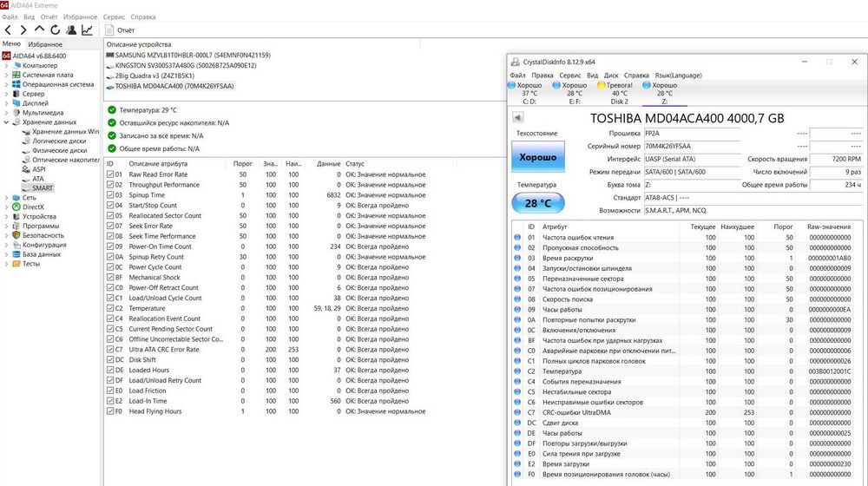This screenshot has width=868, height=486.
Task: Open the Избранное menu in AIDA64
Action: point(80,17)
